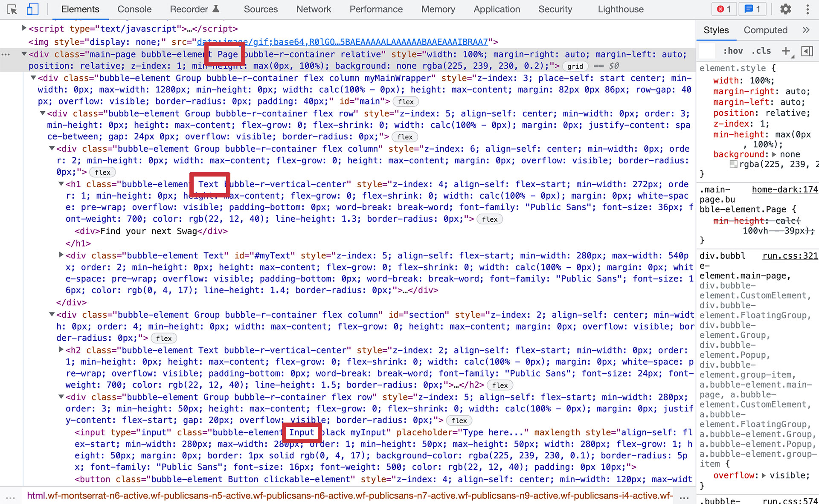The width and height of the screenshot is (819, 504).
Task: Collapse the myMainWrapper div node
Action: pos(33,78)
